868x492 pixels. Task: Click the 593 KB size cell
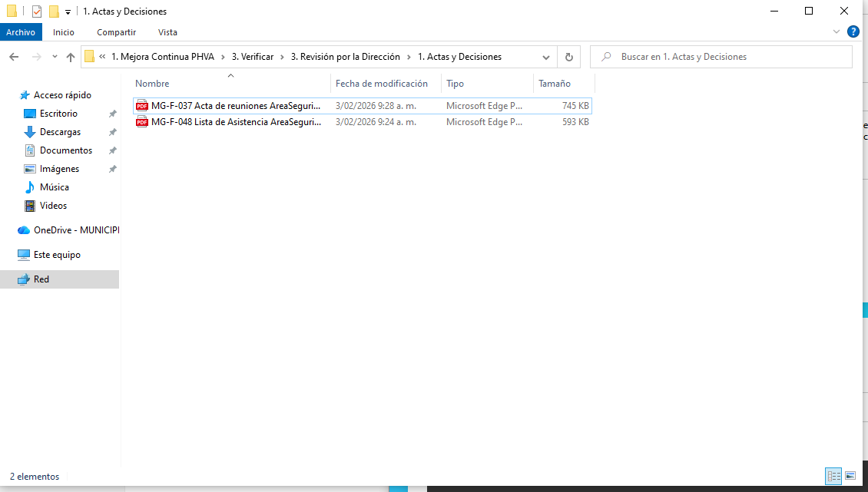(575, 122)
